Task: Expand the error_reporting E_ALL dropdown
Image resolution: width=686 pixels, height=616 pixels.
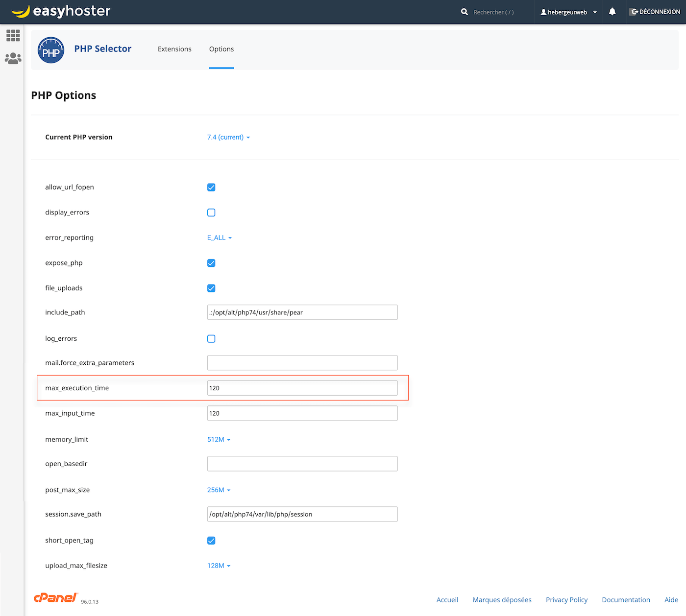Action: 219,238
